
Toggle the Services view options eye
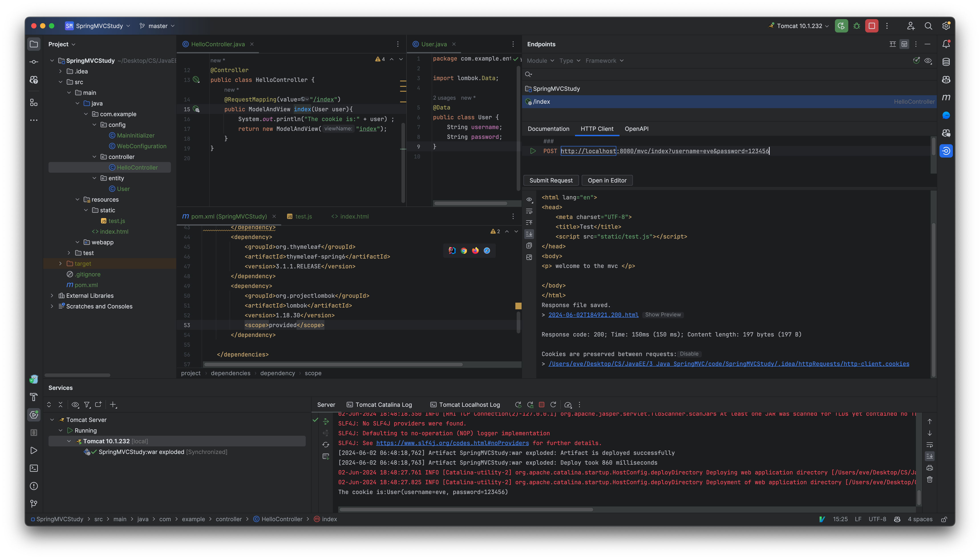75,405
